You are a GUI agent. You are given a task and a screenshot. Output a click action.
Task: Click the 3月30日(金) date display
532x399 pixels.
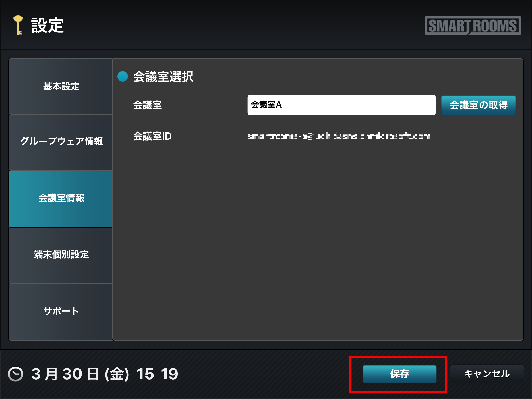click(x=80, y=374)
